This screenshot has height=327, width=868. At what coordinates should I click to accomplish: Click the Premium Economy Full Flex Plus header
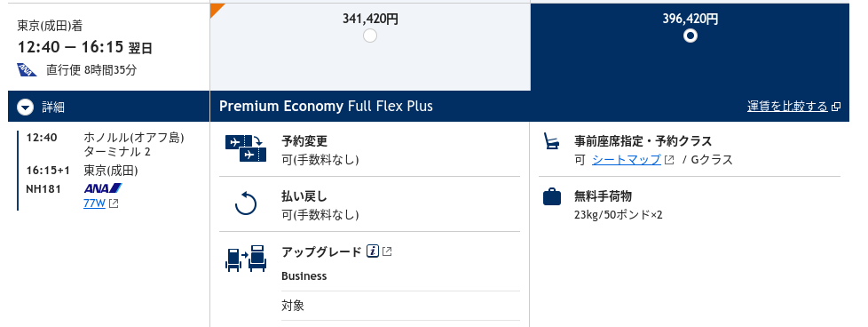point(326,107)
